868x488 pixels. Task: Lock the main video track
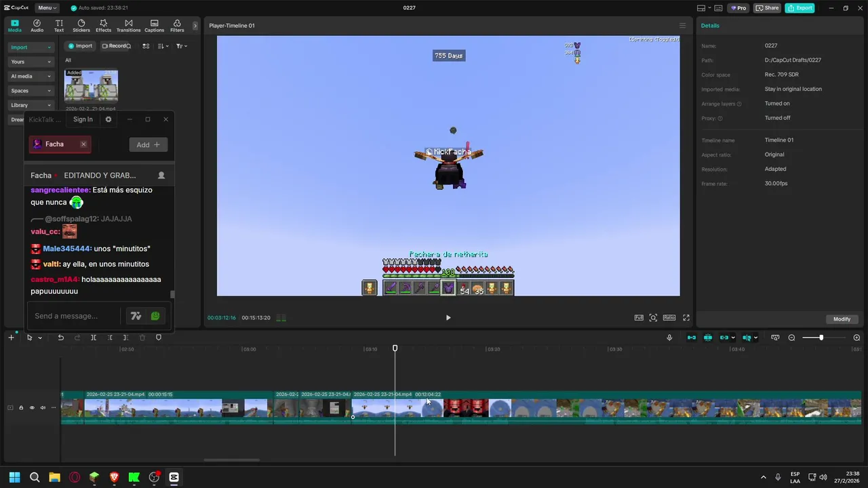click(21, 407)
